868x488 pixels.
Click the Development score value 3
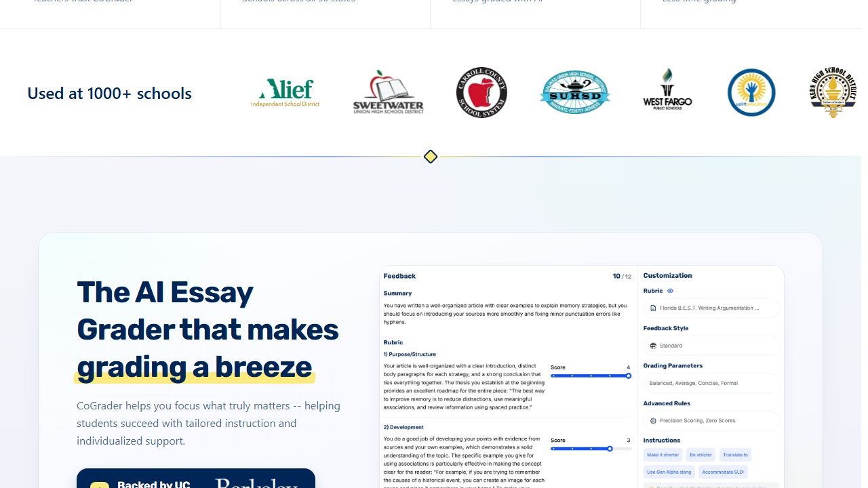629,441
